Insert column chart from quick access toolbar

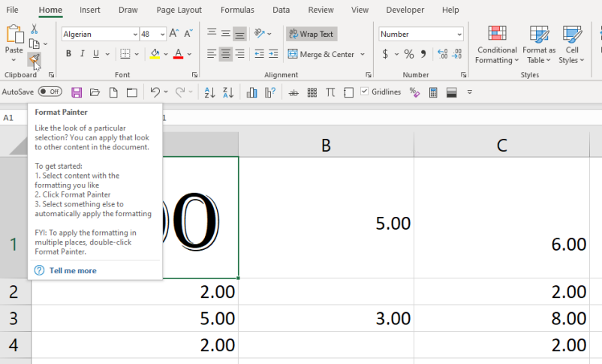pyautogui.click(x=251, y=92)
